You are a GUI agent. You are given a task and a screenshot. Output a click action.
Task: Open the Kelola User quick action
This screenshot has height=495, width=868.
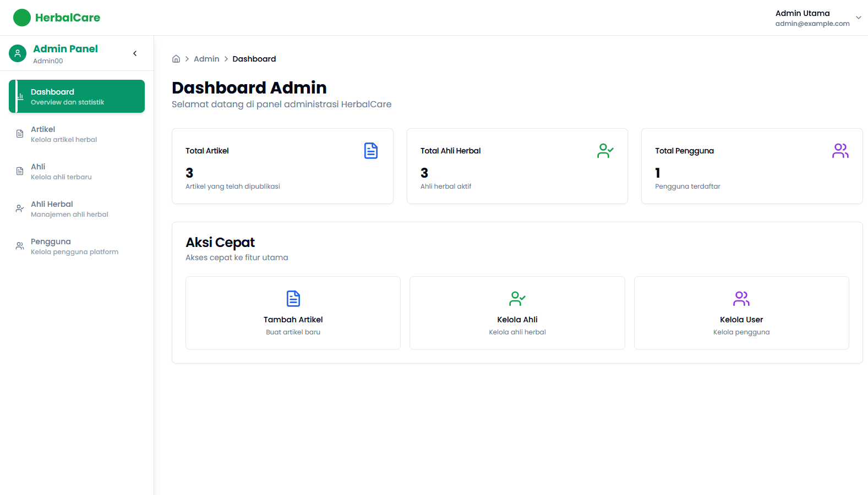click(741, 313)
